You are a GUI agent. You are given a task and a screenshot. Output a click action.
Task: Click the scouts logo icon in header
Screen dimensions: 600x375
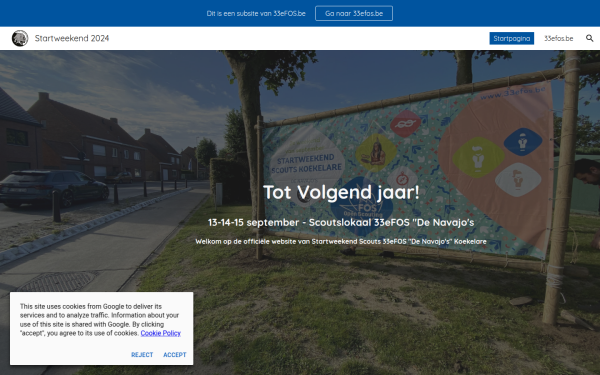[20, 38]
